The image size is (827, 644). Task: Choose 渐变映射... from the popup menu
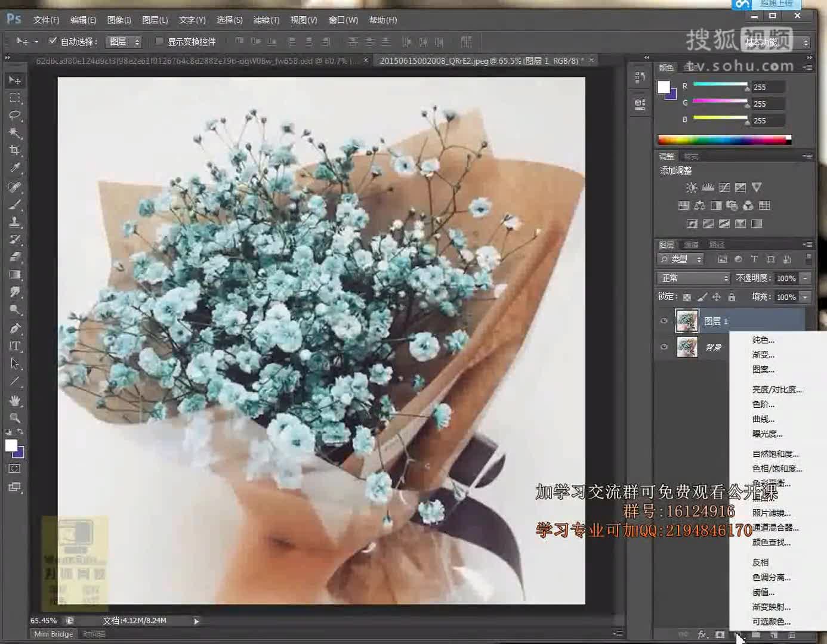pyautogui.click(x=771, y=607)
